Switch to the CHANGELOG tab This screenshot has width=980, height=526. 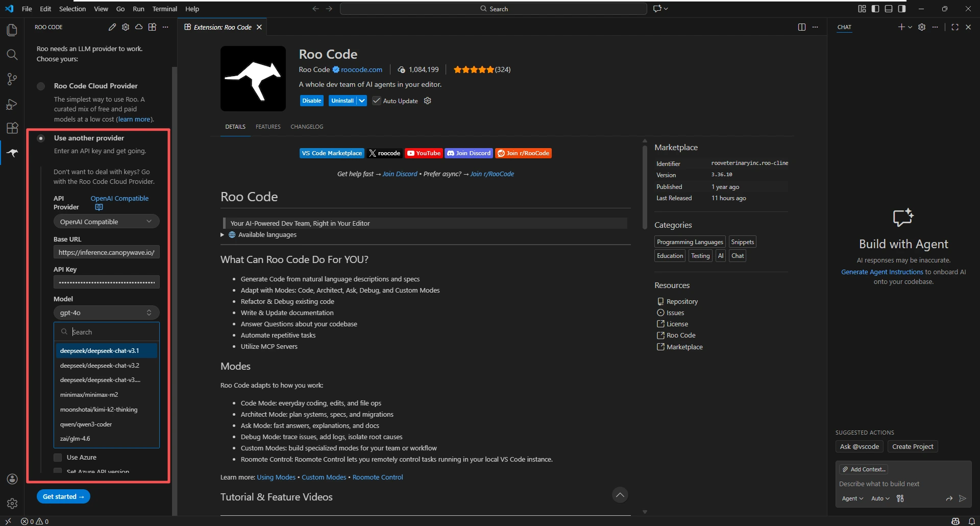point(307,127)
